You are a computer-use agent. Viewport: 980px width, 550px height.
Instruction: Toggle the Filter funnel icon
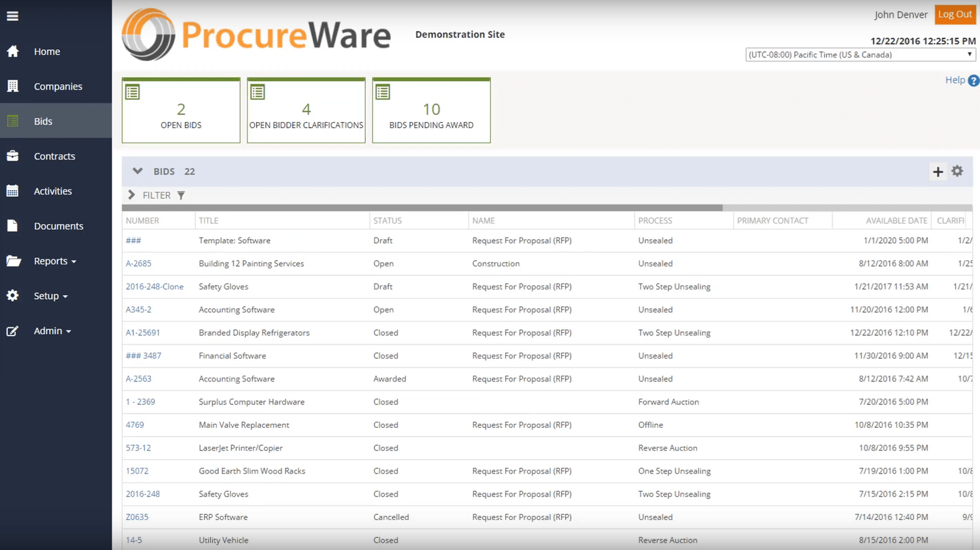click(x=181, y=195)
